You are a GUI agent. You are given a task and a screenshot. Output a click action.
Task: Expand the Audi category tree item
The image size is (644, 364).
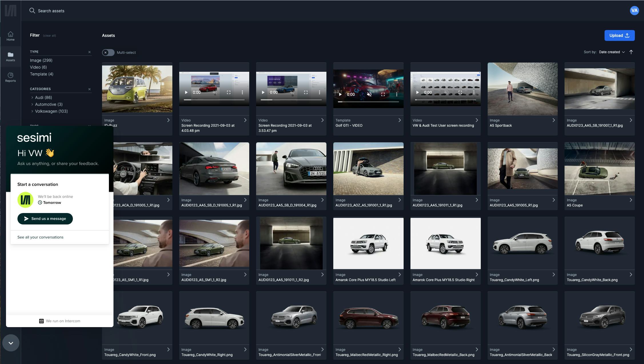click(x=32, y=98)
